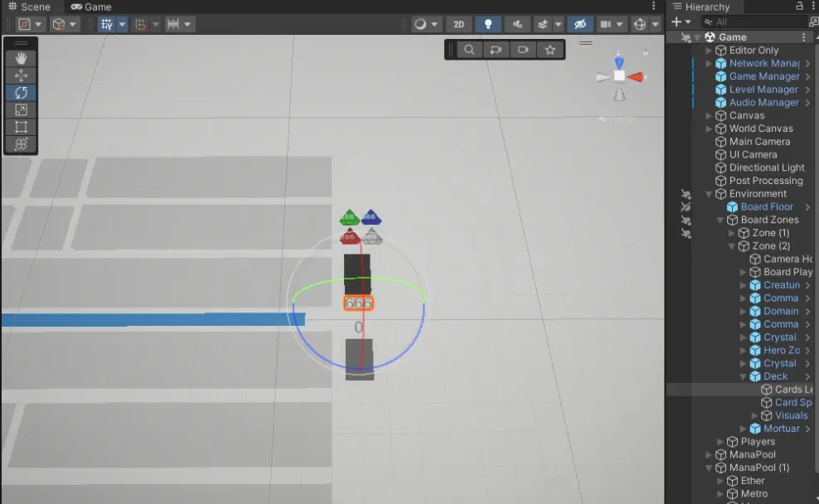Open the draw mode shading dropdown
This screenshot has height=504, width=819.
click(x=426, y=24)
